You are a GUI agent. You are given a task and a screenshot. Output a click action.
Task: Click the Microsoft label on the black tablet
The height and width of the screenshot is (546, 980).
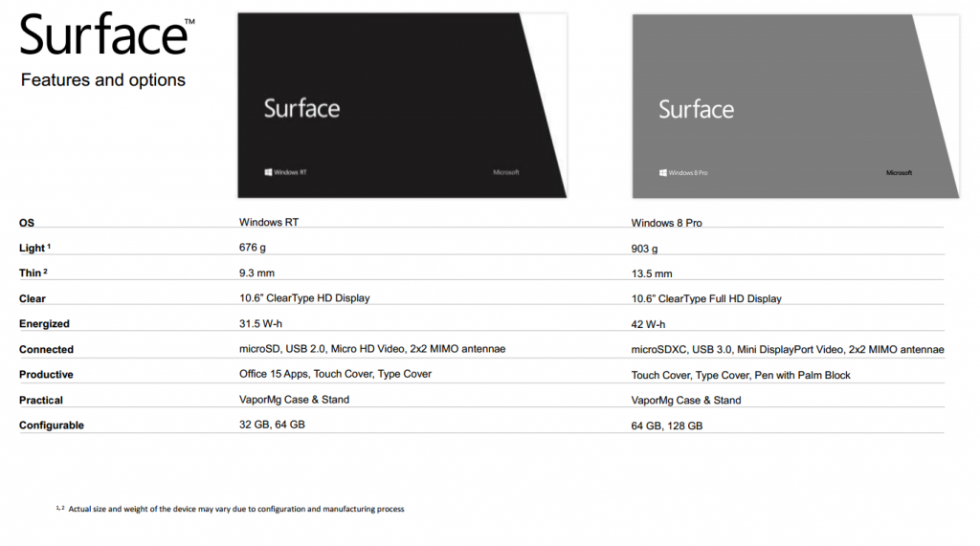(x=505, y=172)
